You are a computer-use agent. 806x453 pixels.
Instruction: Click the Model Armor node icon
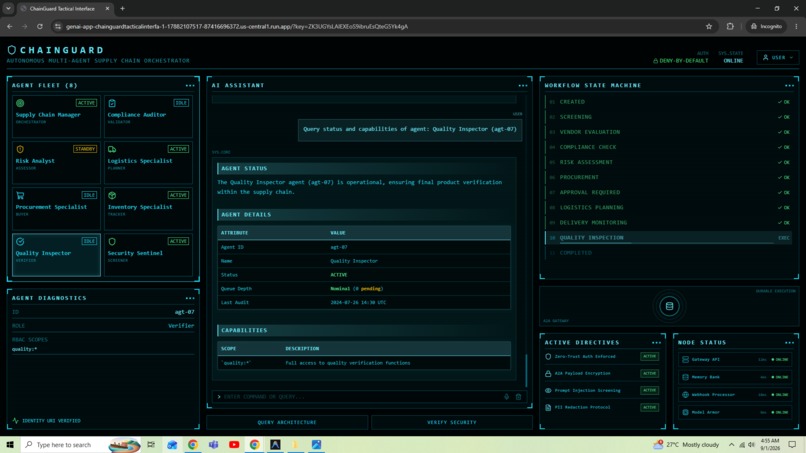coord(685,412)
